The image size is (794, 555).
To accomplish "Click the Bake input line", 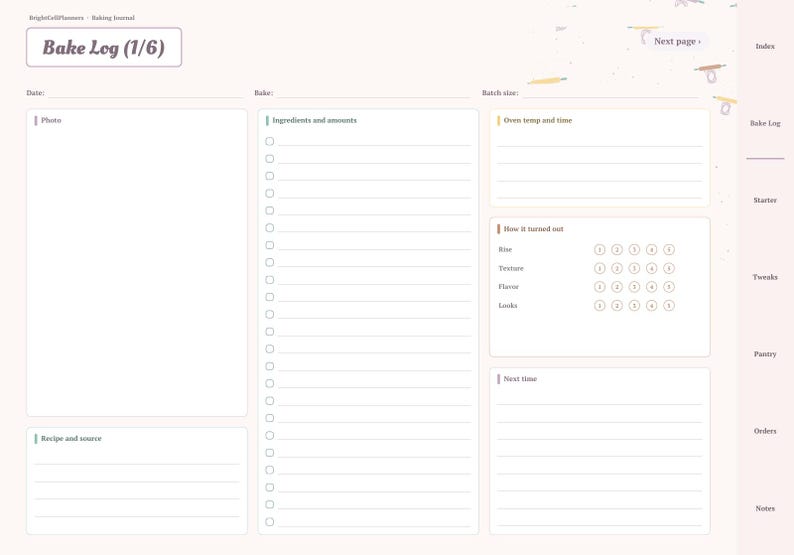I will 373,93.
